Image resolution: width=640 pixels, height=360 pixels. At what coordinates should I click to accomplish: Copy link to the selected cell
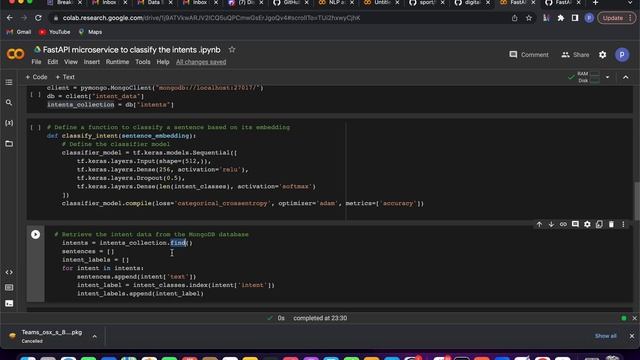(563, 224)
